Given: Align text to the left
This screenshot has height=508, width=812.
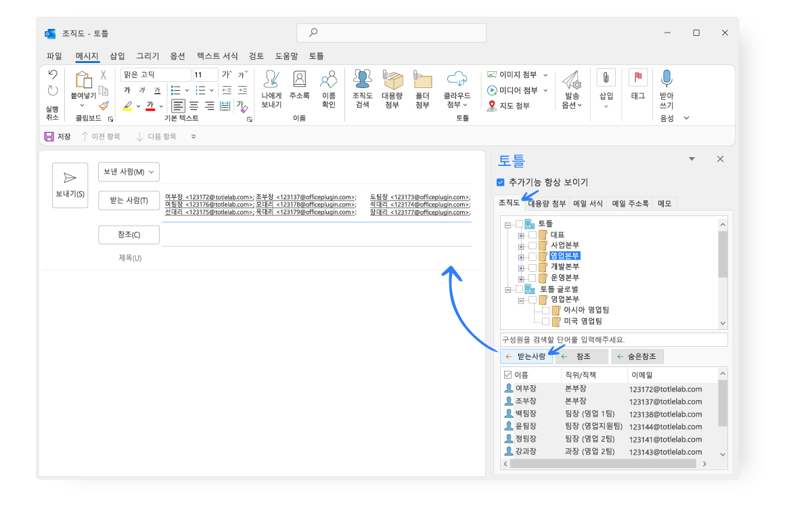Looking at the screenshot, I should [x=178, y=106].
